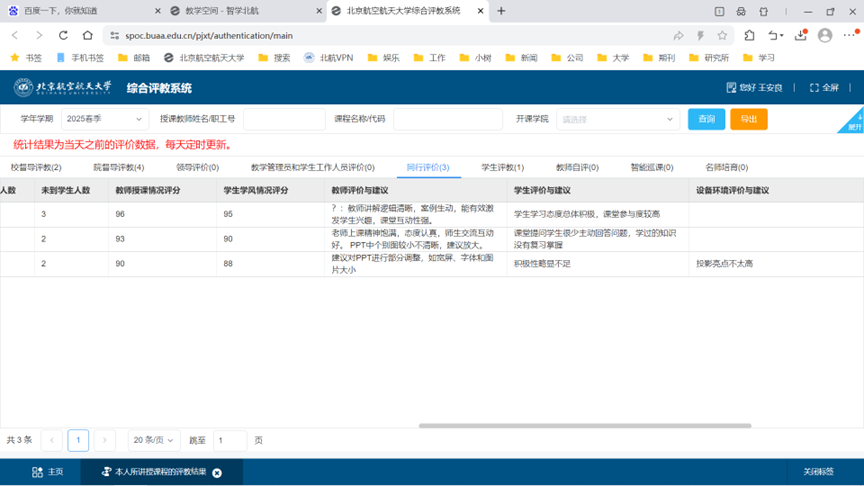Switch to the 学生评教(1) tab
This screenshot has width=864, height=486.
503,168
